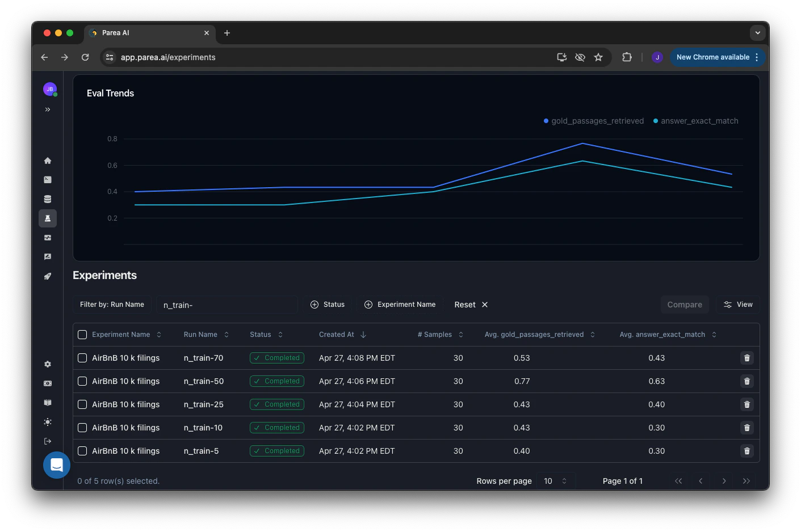The image size is (801, 532).
Task: Open the Intercom chat bubble
Action: pos(56,465)
